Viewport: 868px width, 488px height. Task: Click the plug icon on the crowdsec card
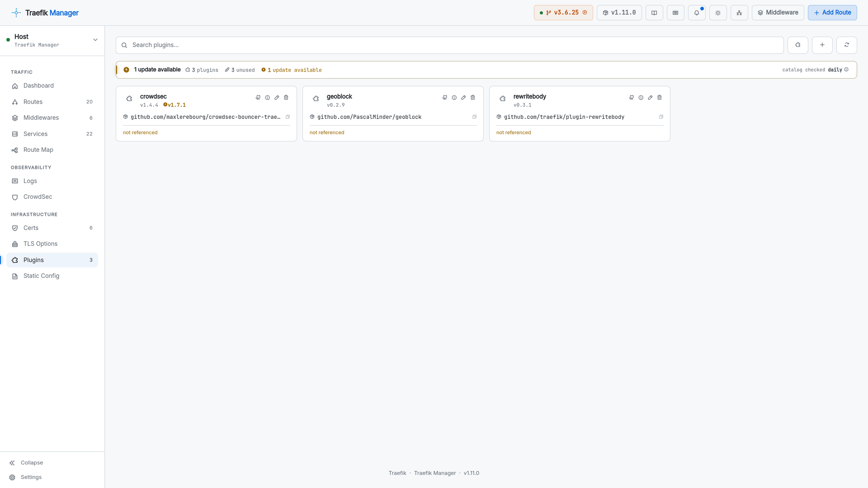(x=258, y=98)
